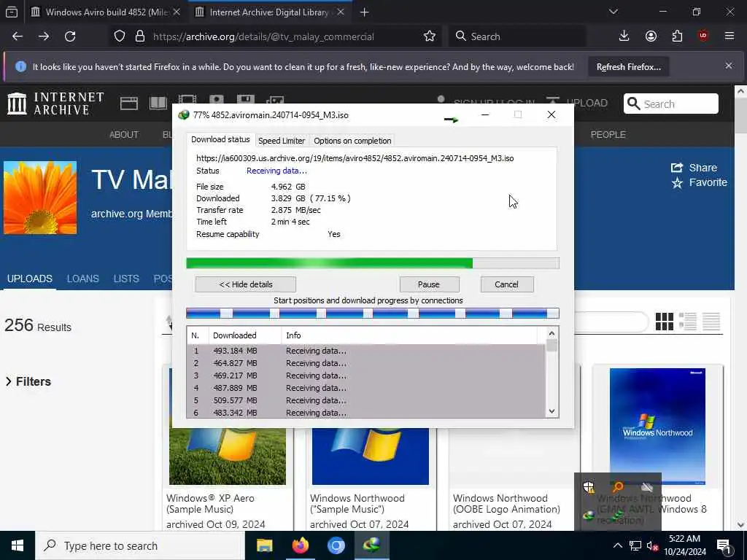Click the Firefox taskbar icon
The width and height of the screenshot is (747, 560).
[301, 545]
